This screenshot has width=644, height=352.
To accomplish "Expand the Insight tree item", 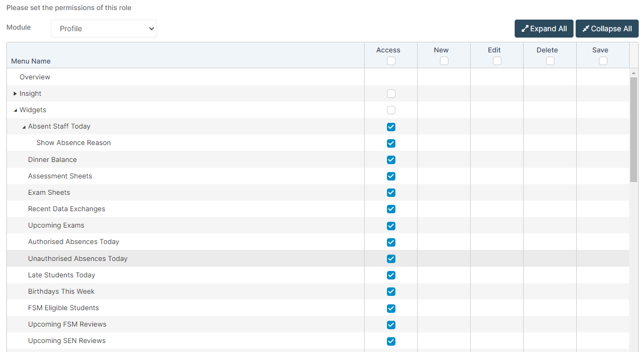I will (15, 93).
